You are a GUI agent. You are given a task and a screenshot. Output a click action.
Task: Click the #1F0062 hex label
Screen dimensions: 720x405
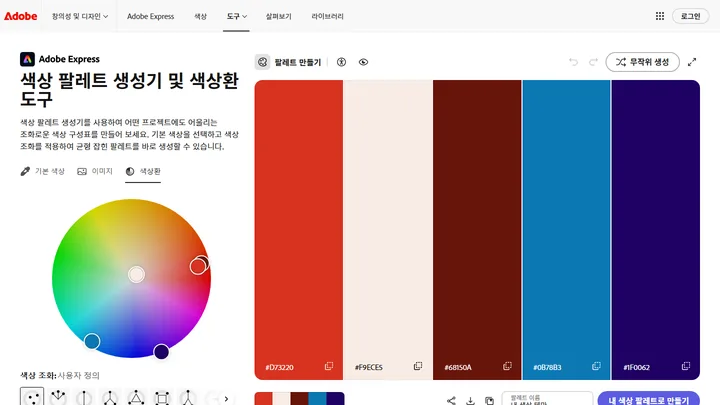pyautogui.click(x=636, y=367)
